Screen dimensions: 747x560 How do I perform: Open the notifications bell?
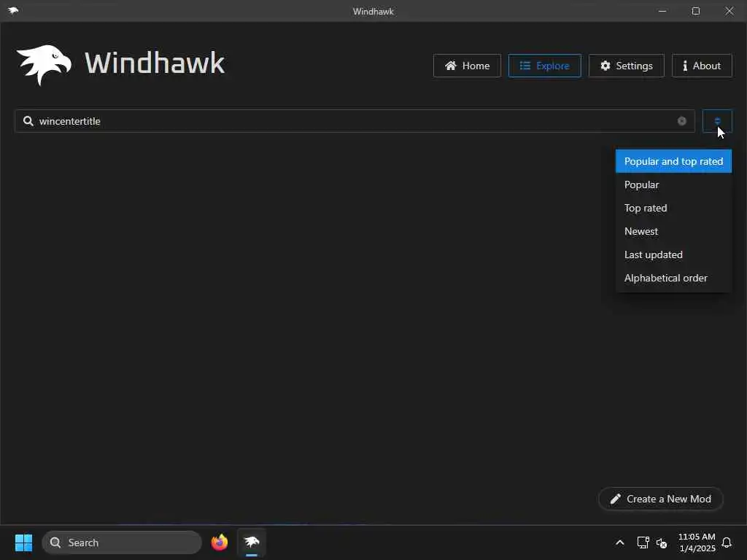tap(727, 542)
